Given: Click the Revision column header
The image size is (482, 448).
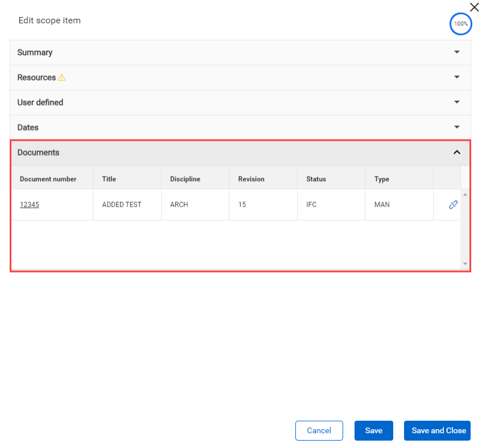Looking at the screenshot, I should tap(251, 179).
